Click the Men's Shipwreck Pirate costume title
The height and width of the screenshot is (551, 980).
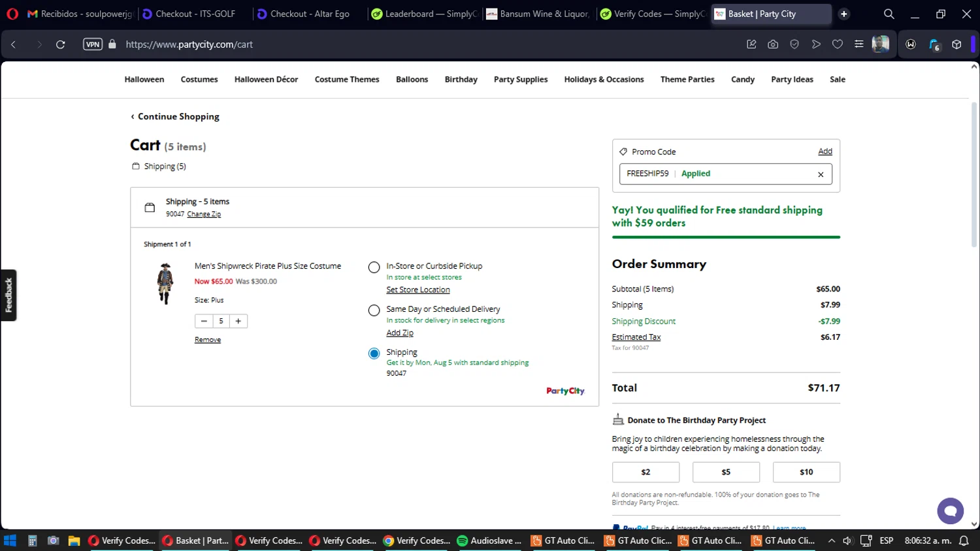268,266
